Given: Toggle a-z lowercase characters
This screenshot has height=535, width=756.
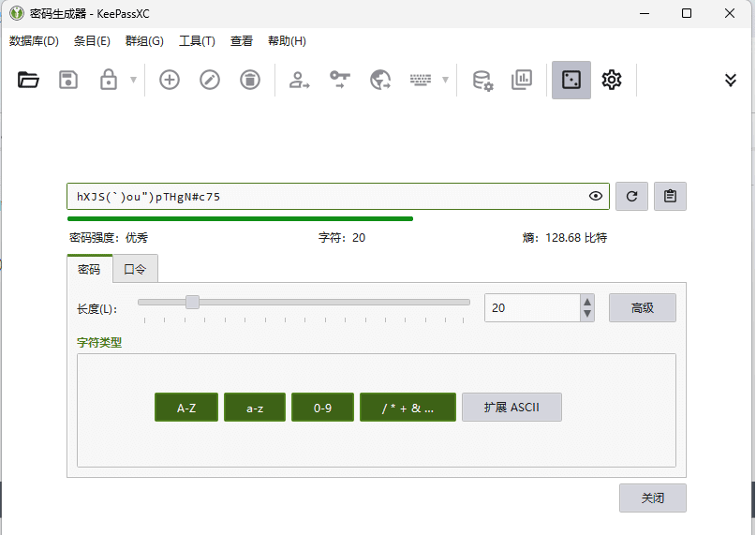Looking at the screenshot, I should (x=255, y=408).
